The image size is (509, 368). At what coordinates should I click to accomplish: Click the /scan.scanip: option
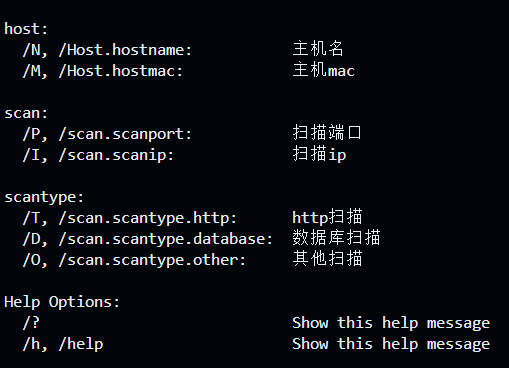(116, 155)
